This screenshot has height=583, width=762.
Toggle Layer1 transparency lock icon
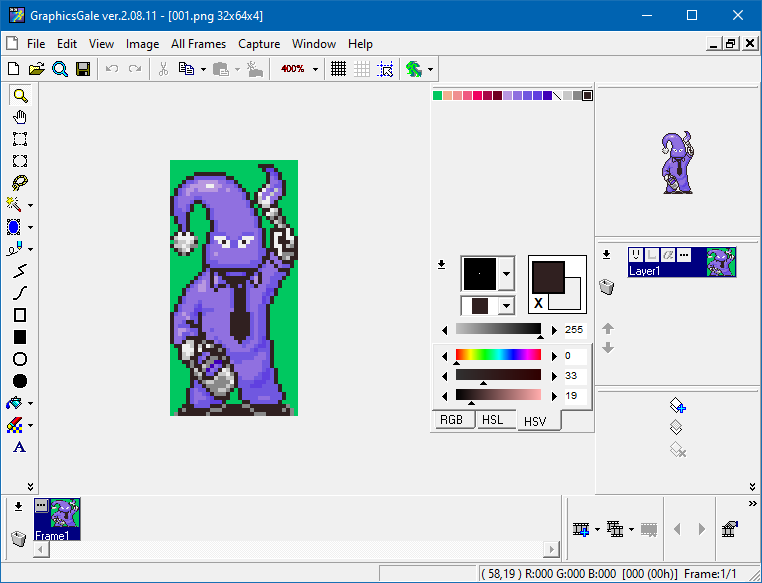(652, 255)
